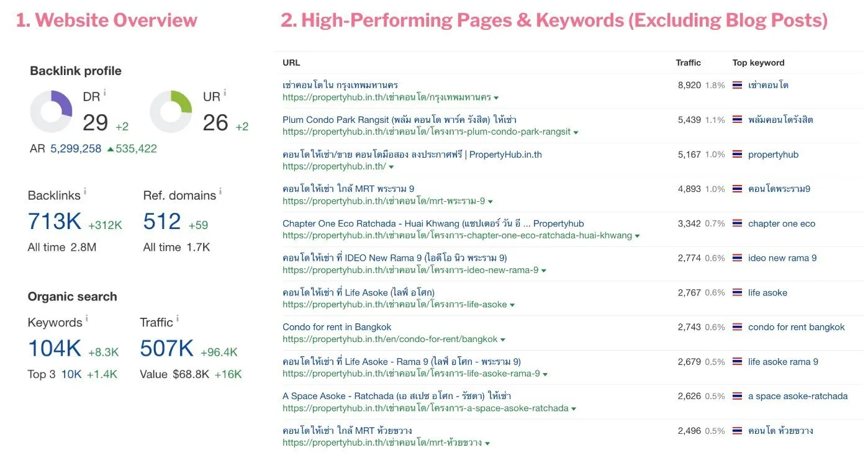The height and width of the screenshot is (468, 868).
Task: Click the URL column header
Action: tap(291, 63)
